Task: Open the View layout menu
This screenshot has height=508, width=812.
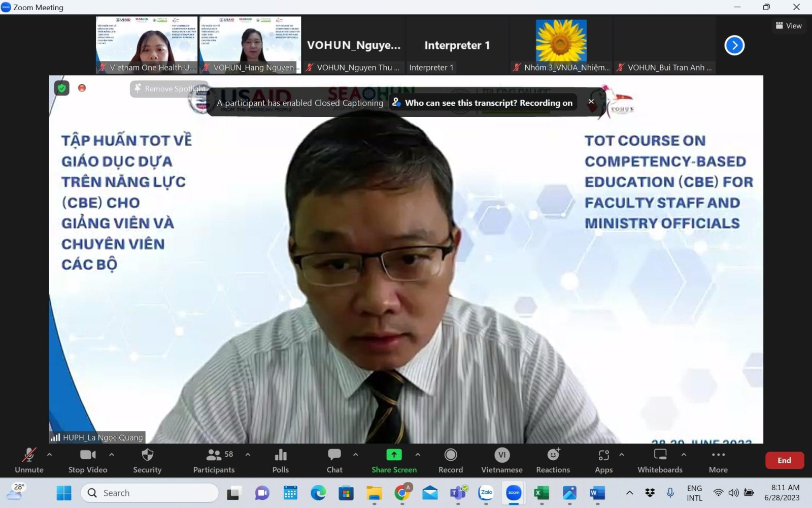Action: [x=789, y=25]
